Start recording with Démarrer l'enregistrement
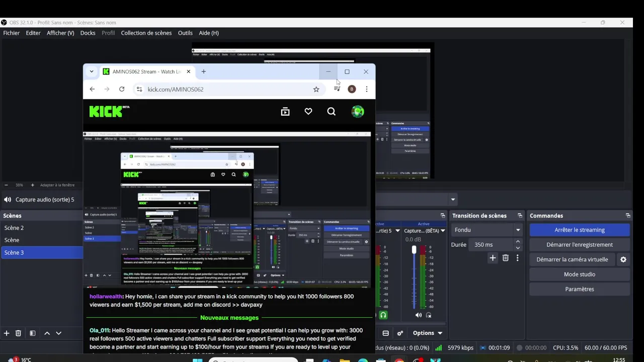The width and height of the screenshot is (644, 362). click(580, 245)
